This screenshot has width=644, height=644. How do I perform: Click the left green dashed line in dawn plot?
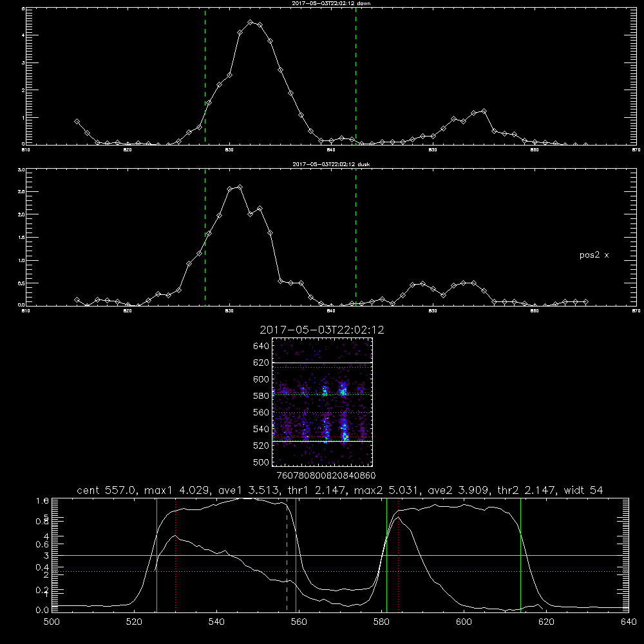(x=205, y=76)
